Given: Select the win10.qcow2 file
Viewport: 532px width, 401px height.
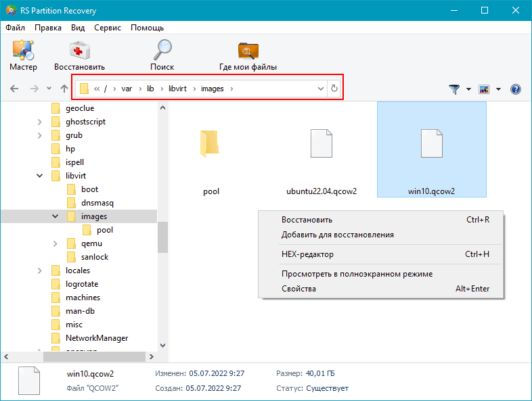Looking at the screenshot, I should 432,149.
